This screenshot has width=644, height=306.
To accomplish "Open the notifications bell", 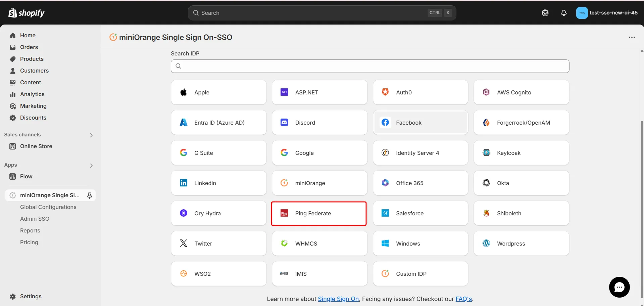I will 564,13.
